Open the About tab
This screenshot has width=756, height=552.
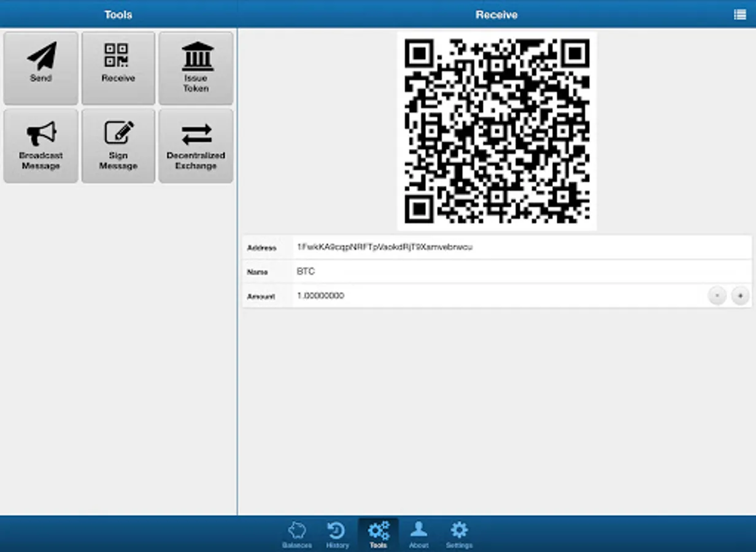418,535
